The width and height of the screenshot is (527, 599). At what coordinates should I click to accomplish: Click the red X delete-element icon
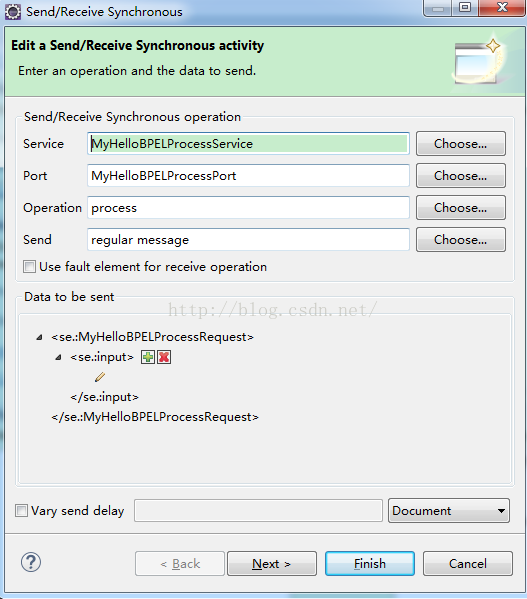click(164, 357)
